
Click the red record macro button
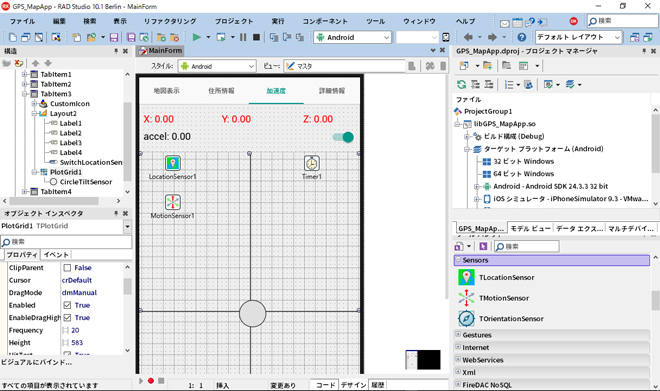(151, 381)
